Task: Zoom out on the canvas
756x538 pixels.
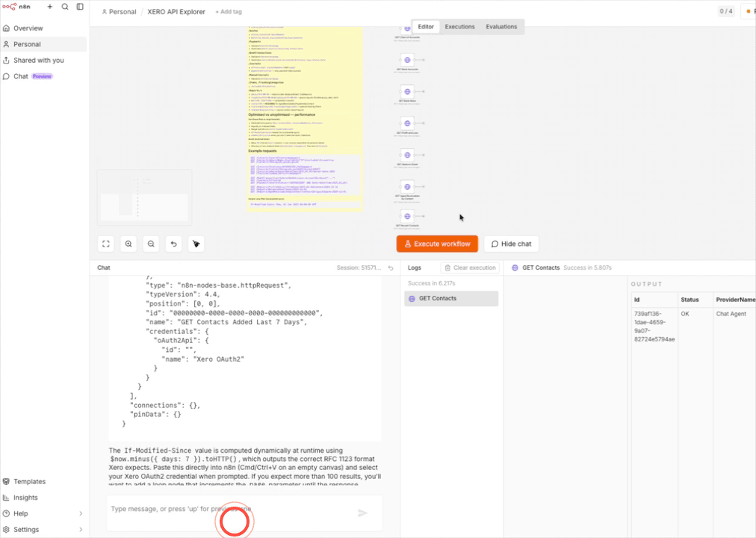Action: pyautogui.click(x=151, y=244)
